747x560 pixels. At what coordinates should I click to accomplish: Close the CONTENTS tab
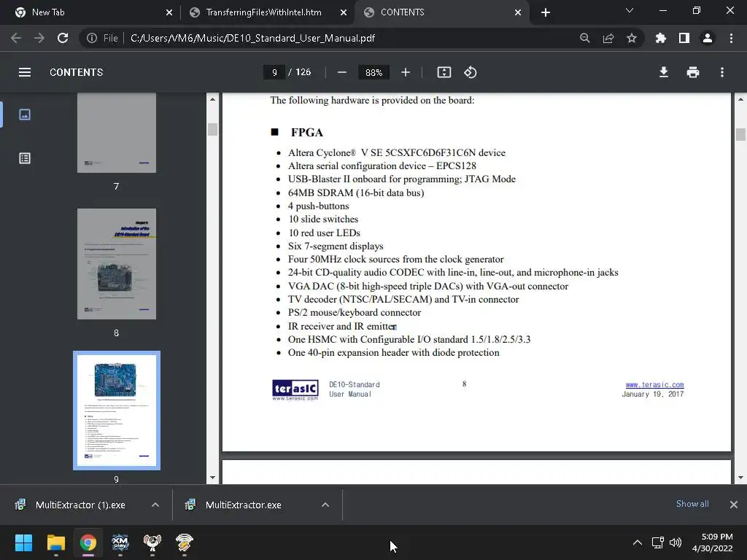click(518, 12)
